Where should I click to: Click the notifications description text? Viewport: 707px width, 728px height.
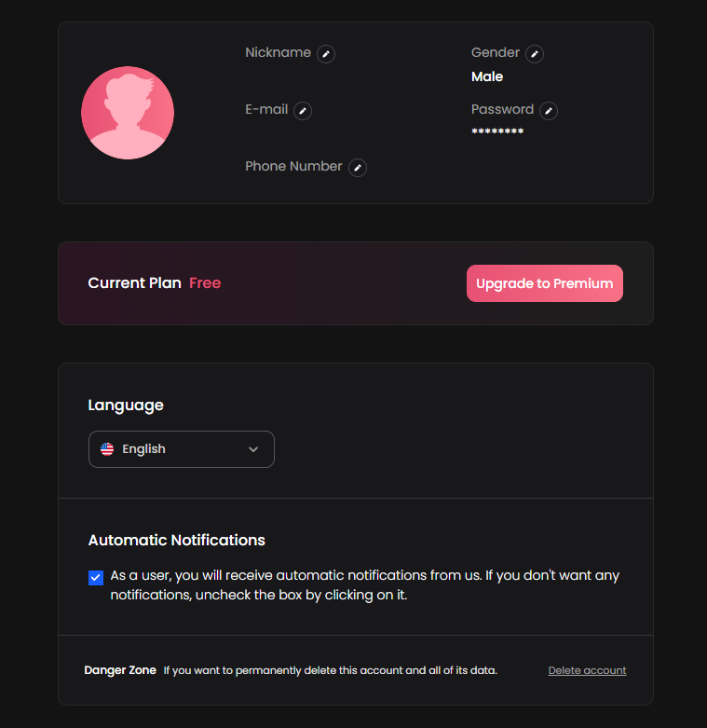tap(364, 585)
